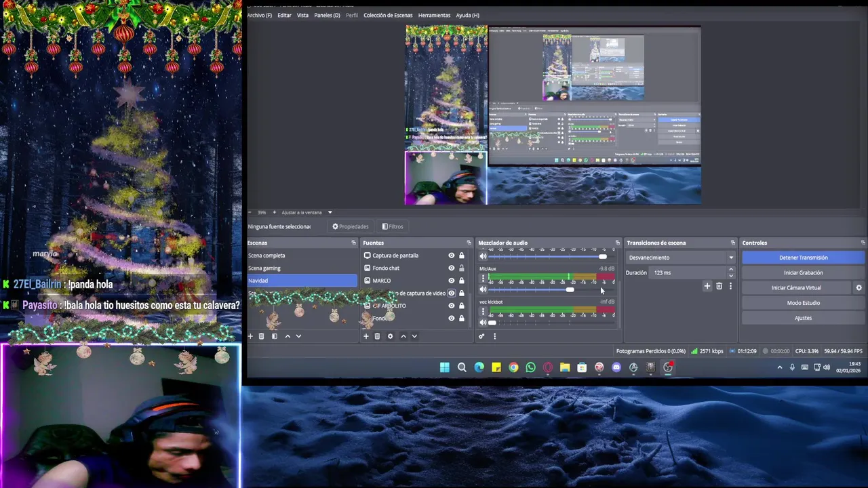Click Iniciar Grabación button
868x488 pixels.
point(804,272)
